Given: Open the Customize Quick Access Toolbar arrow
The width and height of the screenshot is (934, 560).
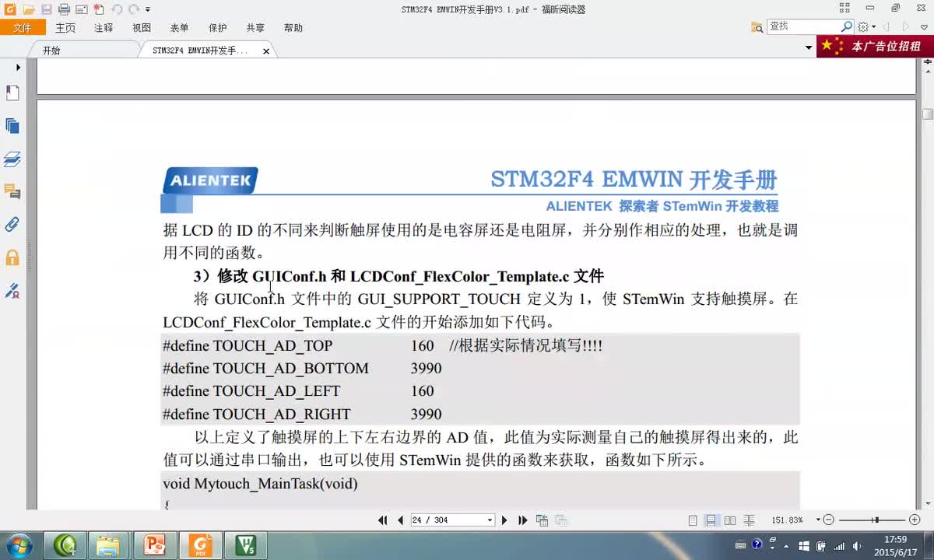Looking at the screenshot, I should tap(148, 10).
